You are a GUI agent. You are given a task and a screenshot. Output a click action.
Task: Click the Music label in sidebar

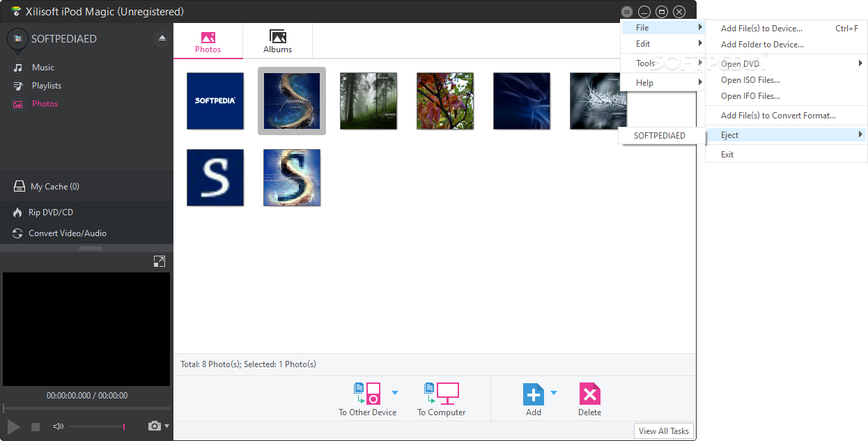(43, 68)
